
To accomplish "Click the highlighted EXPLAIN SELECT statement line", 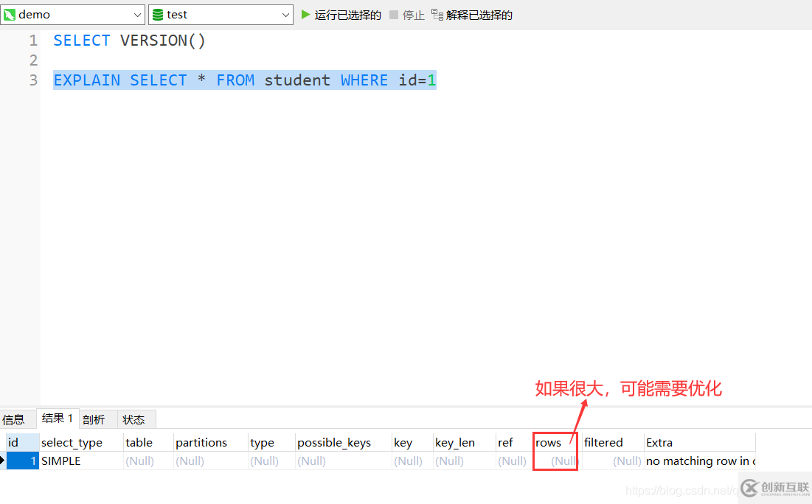I will [x=244, y=80].
